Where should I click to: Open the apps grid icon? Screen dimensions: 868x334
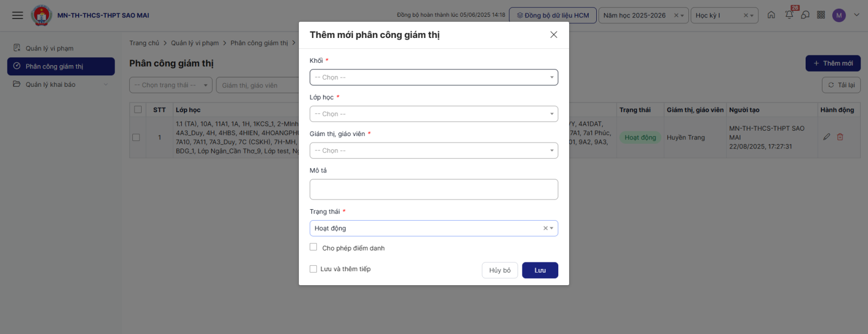[x=821, y=15]
